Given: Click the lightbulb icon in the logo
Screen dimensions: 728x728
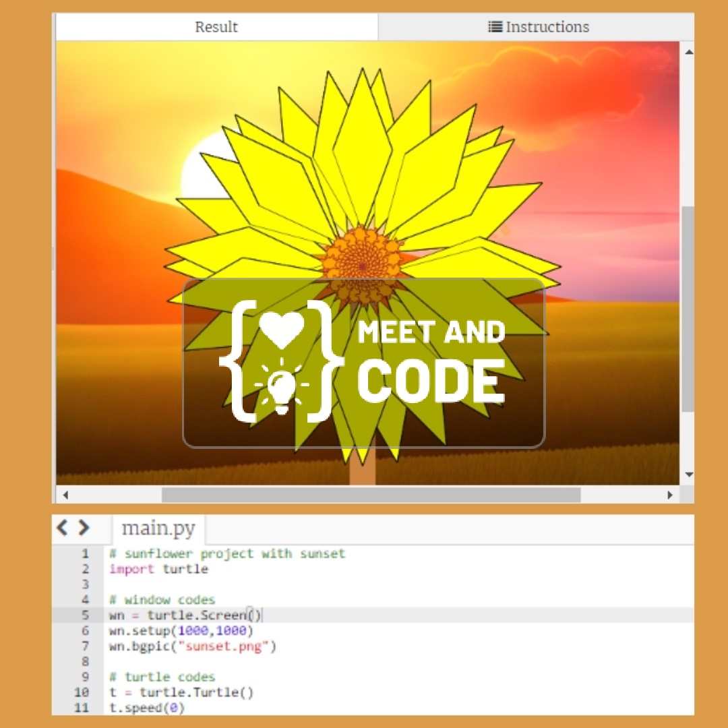Looking at the screenshot, I should (x=281, y=387).
